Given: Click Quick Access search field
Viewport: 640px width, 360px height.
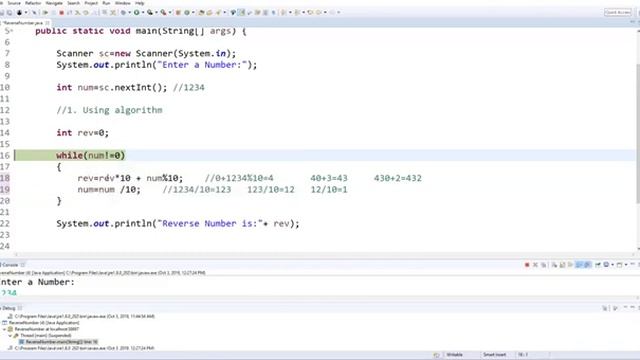Looking at the screenshot, I should pyautogui.click(x=618, y=12).
